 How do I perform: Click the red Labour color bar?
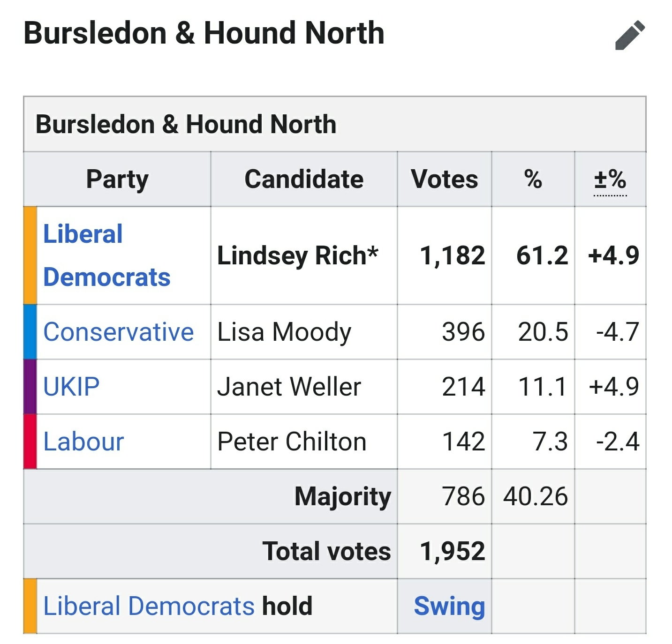pyautogui.click(x=30, y=442)
